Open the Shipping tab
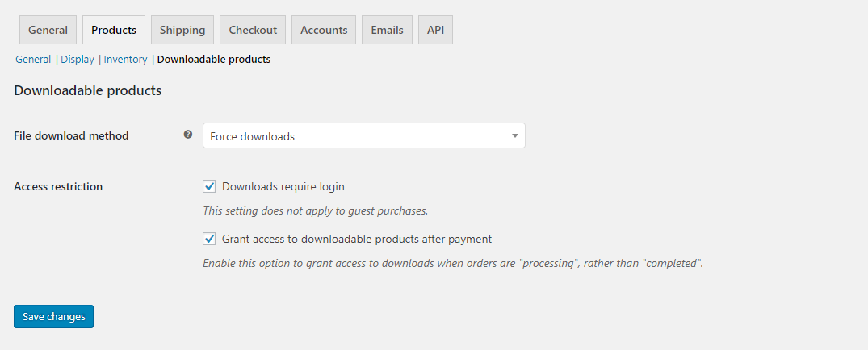The width and height of the screenshot is (868, 350). [182, 30]
